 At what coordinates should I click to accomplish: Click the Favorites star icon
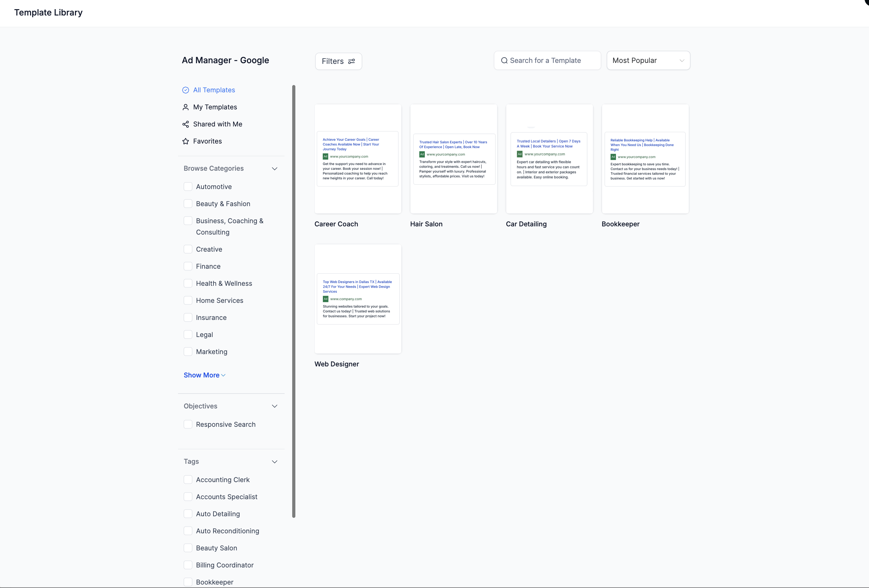tap(185, 141)
